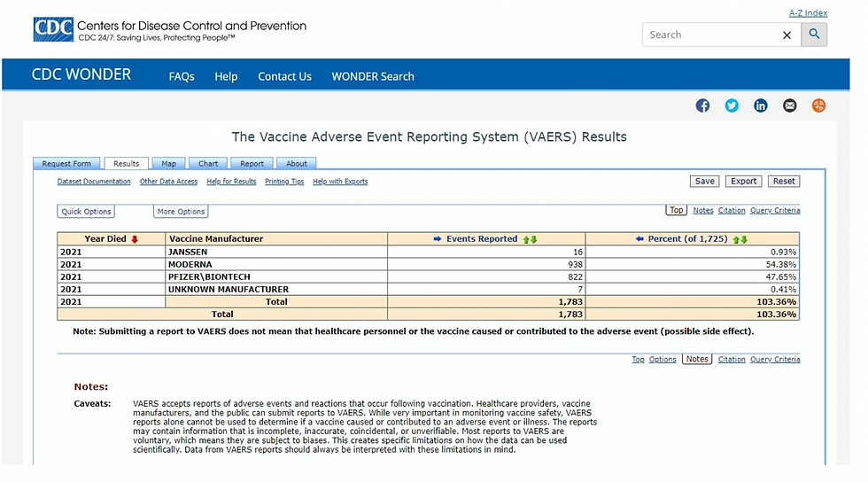This screenshot has height=482, width=868.
Task: Click the Top button above the table
Action: coord(676,210)
